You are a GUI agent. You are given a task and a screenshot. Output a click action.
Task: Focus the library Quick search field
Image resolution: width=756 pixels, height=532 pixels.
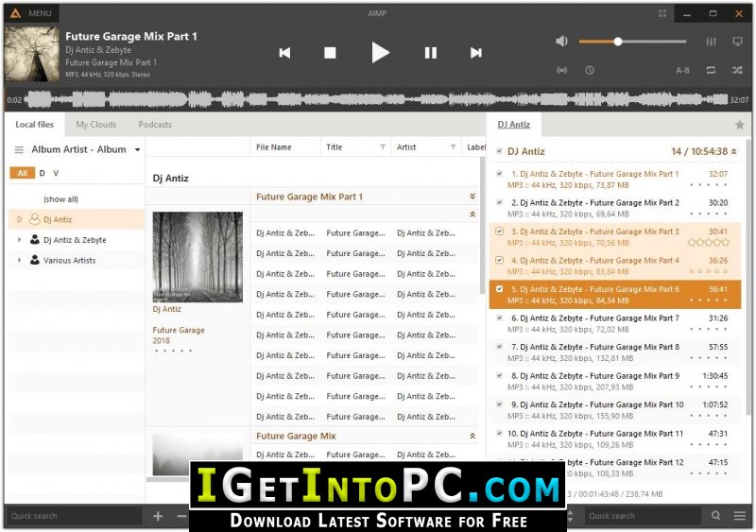[x=75, y=516]
